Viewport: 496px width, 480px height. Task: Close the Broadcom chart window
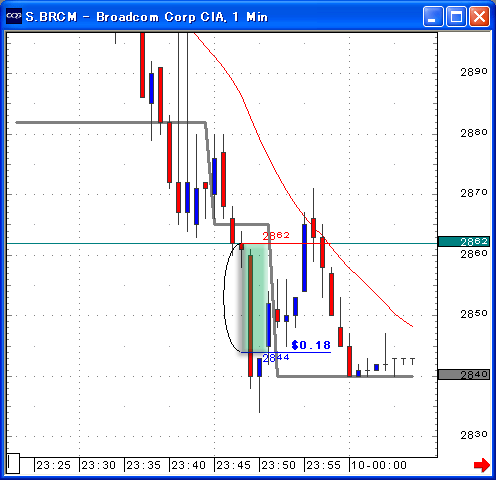coord(479,16)
